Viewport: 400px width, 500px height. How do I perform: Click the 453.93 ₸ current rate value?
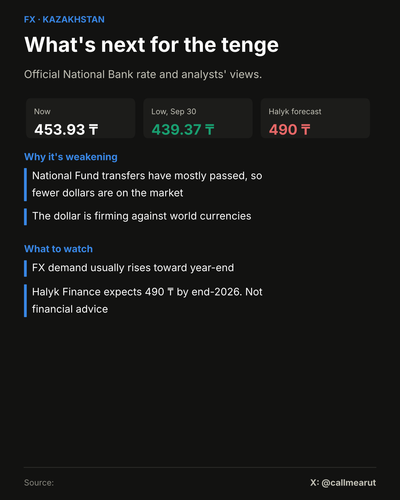(66, 129)
